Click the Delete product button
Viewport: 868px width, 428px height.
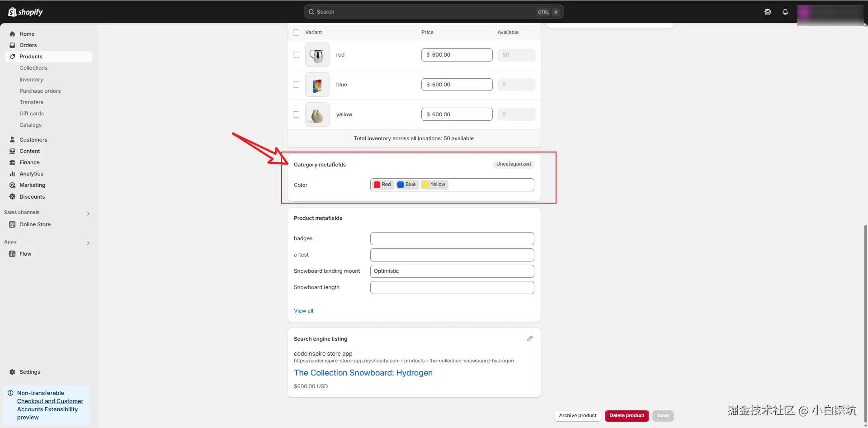click(x=627, y=416)
